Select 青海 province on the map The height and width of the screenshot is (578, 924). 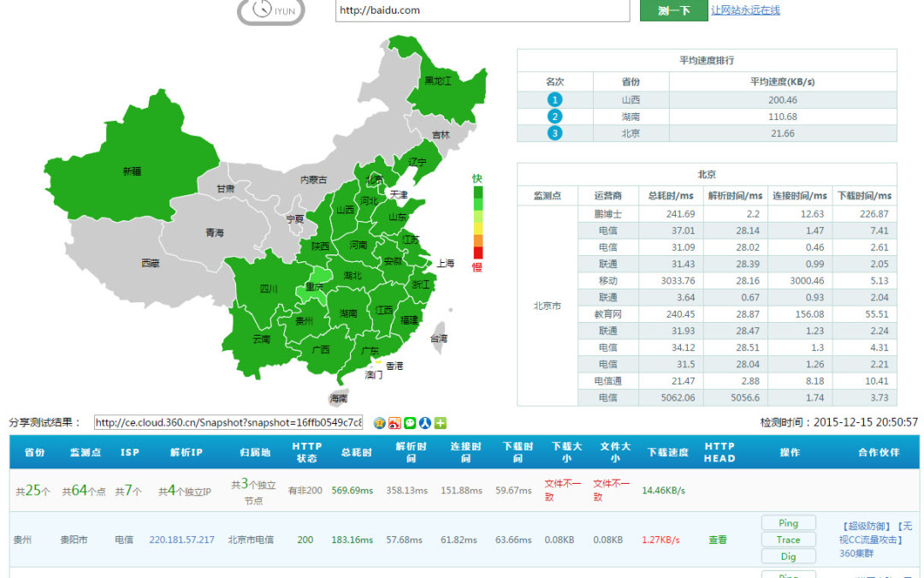point(215,233)
